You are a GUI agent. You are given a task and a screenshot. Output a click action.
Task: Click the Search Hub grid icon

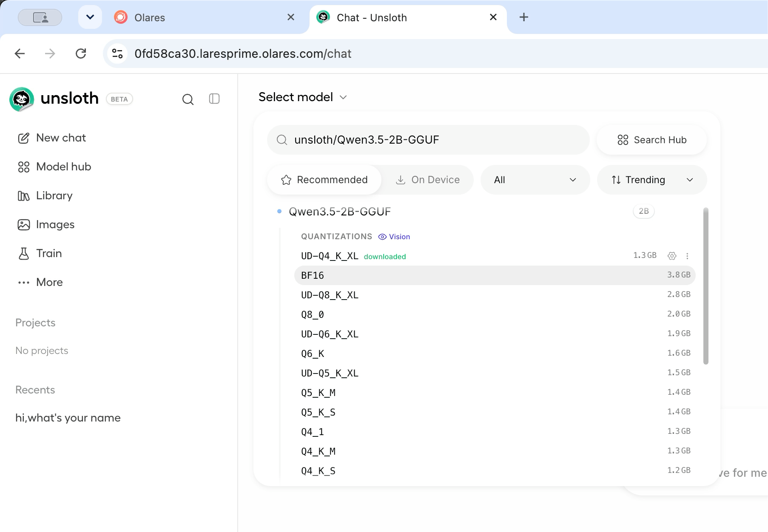(623, 140)
